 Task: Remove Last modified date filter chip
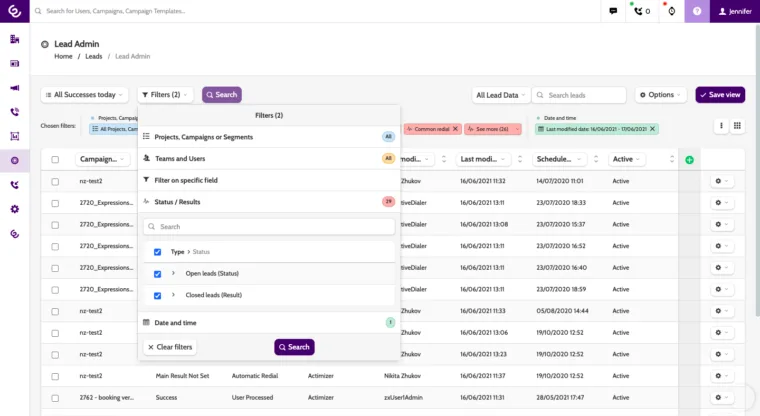pyautogui.click(x=652, y=129)
